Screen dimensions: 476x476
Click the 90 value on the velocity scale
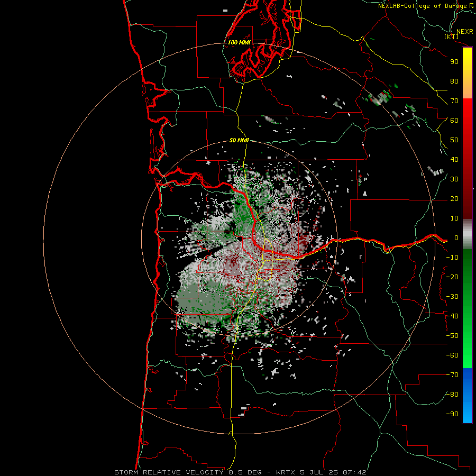(454, 62)
